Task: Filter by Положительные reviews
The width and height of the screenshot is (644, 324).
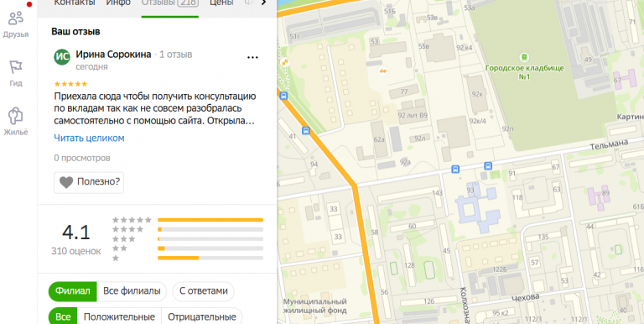Action: pyautogui.click(x=119, y=316)
